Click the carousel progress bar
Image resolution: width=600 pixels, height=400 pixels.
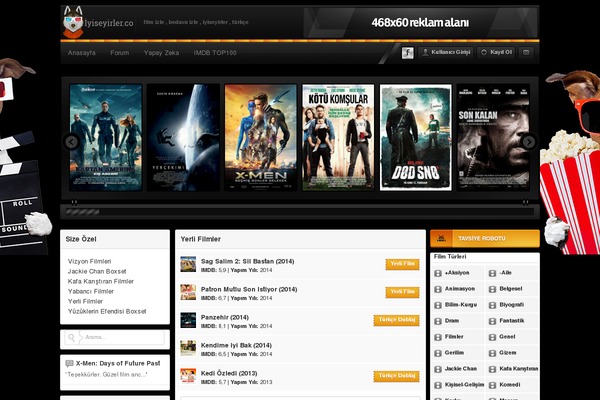click(x=300, y=212)
